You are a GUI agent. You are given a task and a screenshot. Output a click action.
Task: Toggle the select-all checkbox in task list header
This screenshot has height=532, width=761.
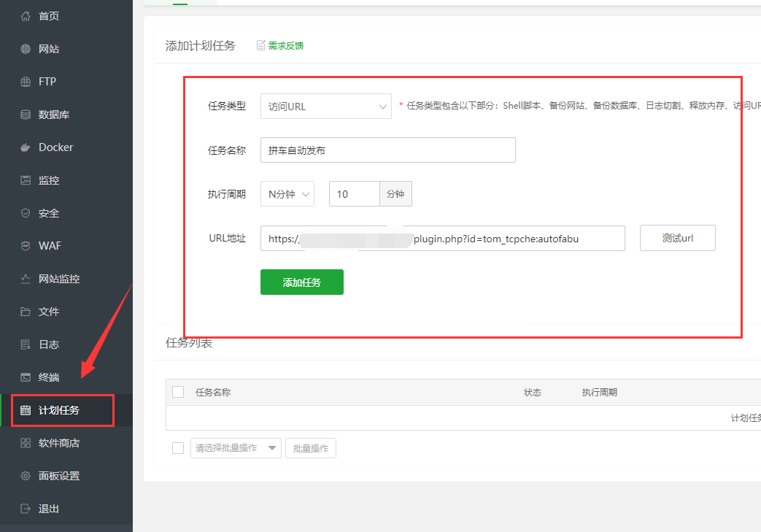tap(178, 392)
